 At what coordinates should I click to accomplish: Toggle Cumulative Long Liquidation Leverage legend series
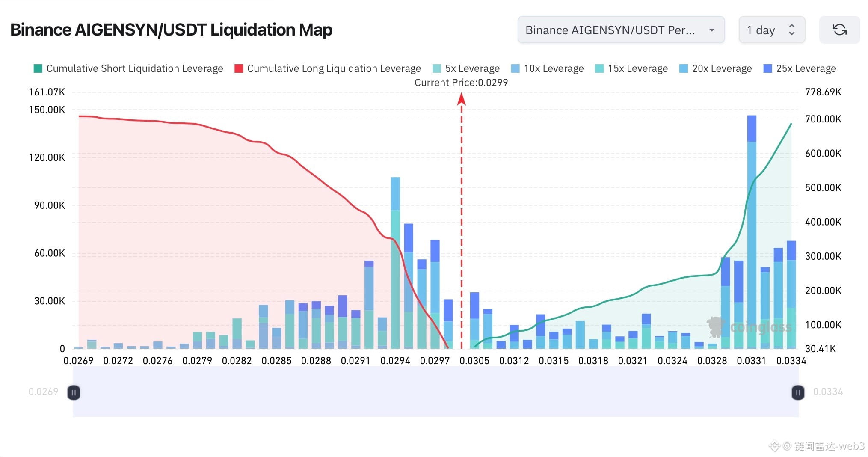328,68
